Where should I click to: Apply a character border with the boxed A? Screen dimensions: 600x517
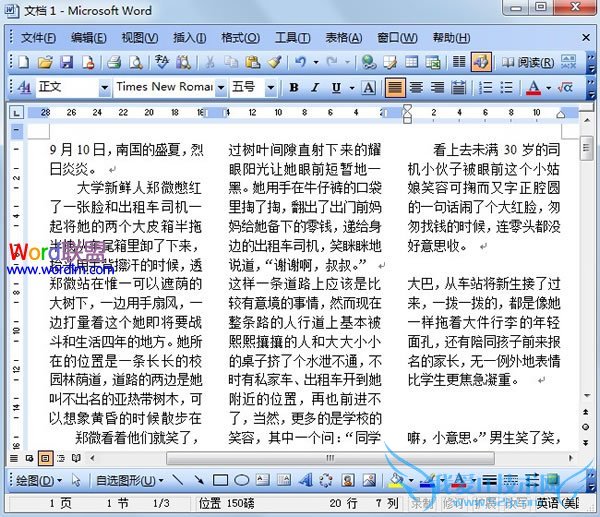click(369, 88)
